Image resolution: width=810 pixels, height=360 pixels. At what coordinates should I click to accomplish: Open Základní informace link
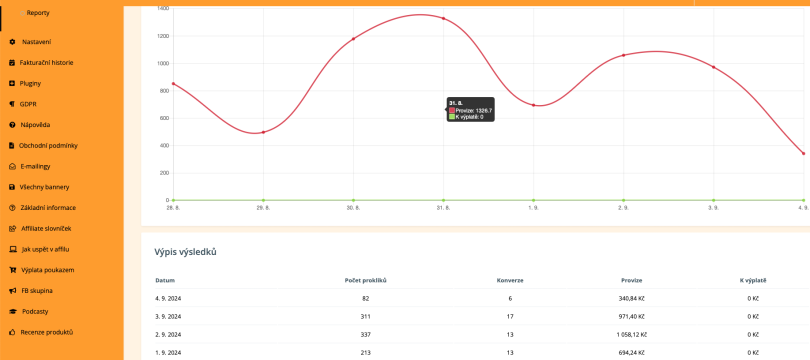48,208
